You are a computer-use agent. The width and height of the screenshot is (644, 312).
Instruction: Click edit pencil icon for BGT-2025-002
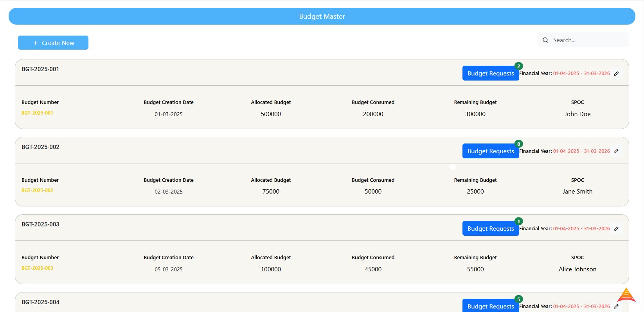pos(616,151)
